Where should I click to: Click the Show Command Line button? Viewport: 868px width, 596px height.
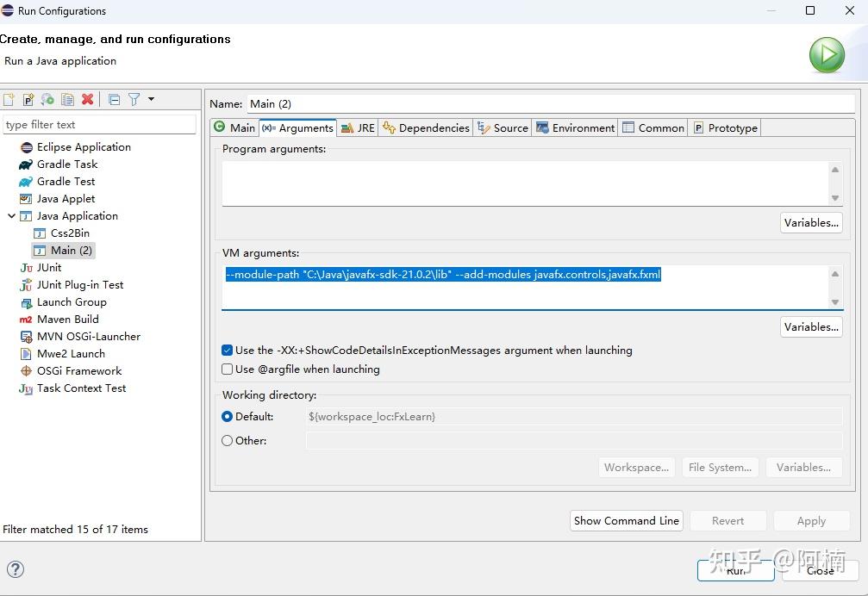(x=627, y=521)
